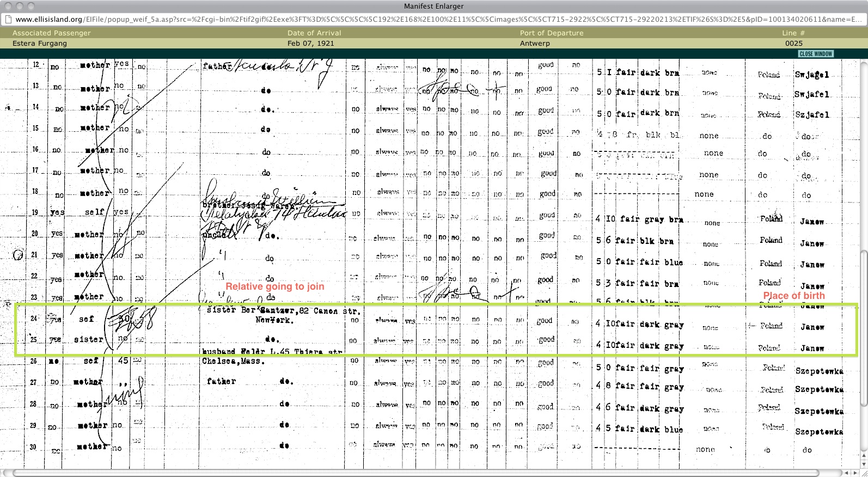Viewport: 868px width, 477px height.
Task: Click '4 5 fair dark blue' on line 29
Action: coord(639,429)
